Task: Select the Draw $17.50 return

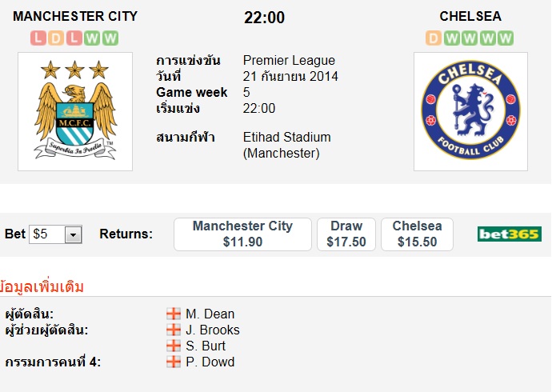Action: (346, 234)
